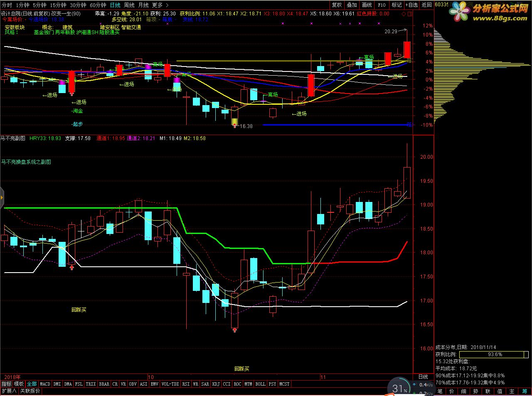This screenshot has height=396, width=532.
Task: Apply the DMI indicator
Action: tap(57, 384)
